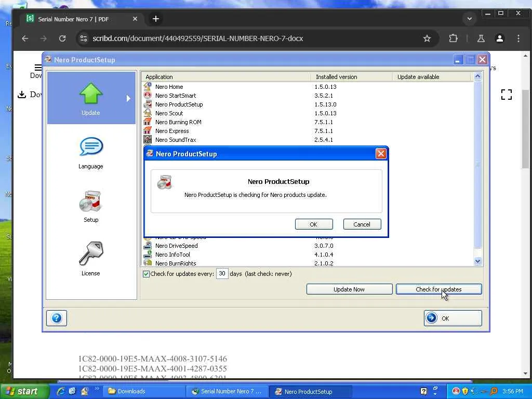Open the Scribd hamburger menu
This screenshot has height=399, width=532.
(38, 67)
